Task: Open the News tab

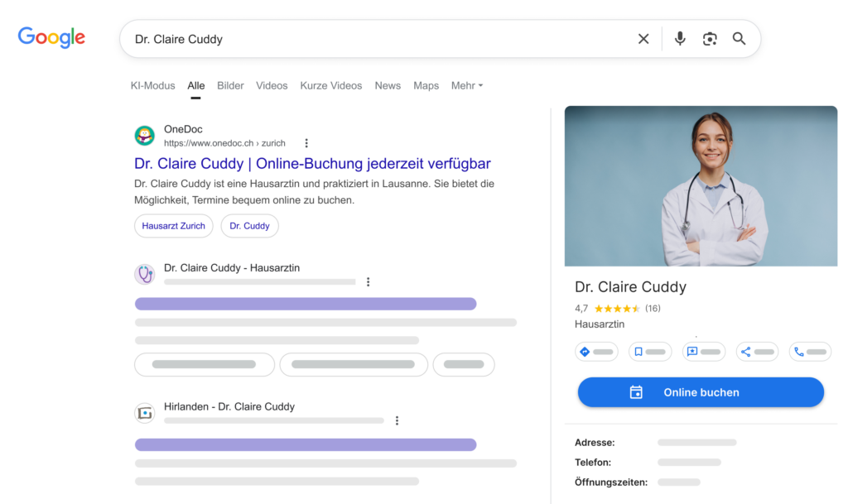Action: pyautogui.click(x=388, y=85)
